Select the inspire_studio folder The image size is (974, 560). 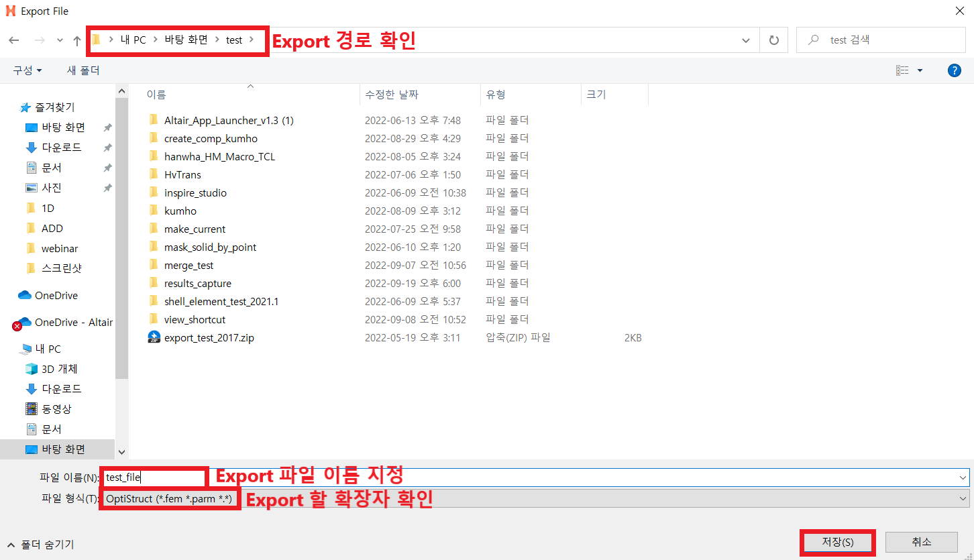pos(195,193)
